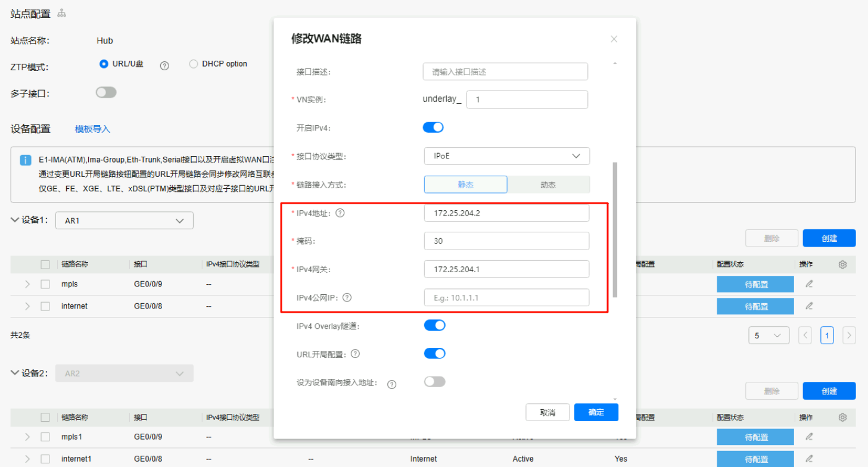Image resolution: width=868 pixels, height=467 pixels.
Task: Expand the mpls link row chevron
Action: [27, 284]
